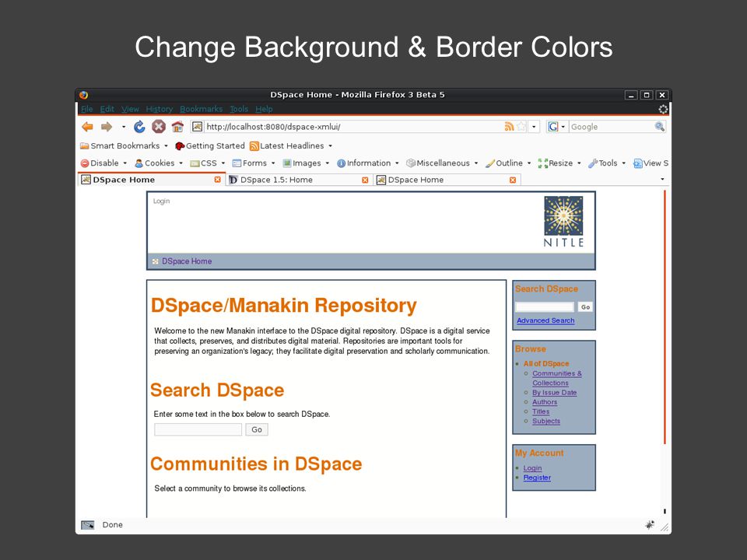Close the DSpace 1.5: Home tab
747x560 pixels.
coord(365,180)
